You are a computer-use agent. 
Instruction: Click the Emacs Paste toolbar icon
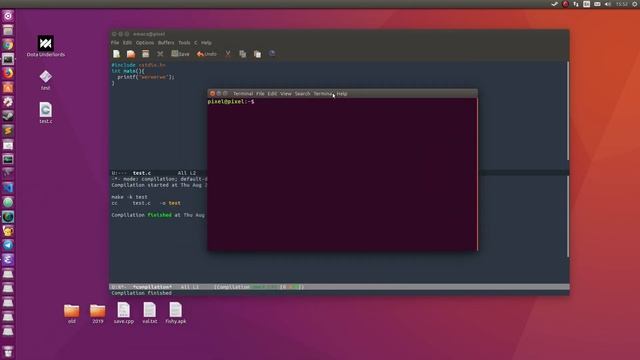257,54
